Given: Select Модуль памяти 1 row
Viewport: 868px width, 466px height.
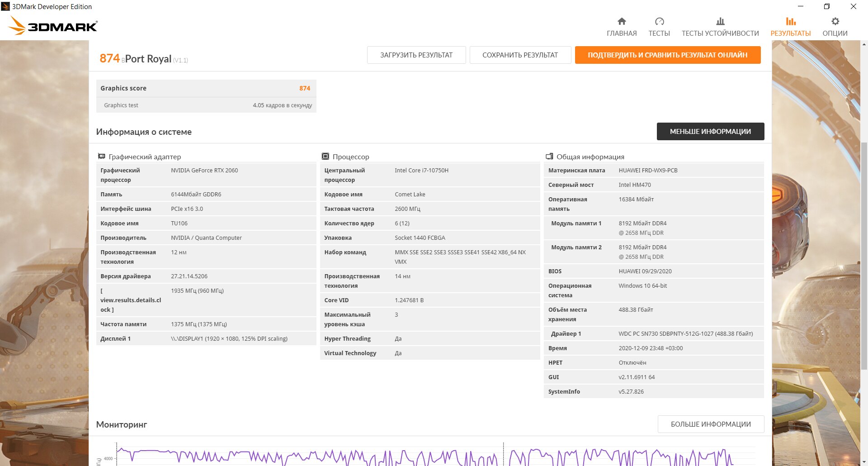Looking at the screenshot, I should 654,228.
